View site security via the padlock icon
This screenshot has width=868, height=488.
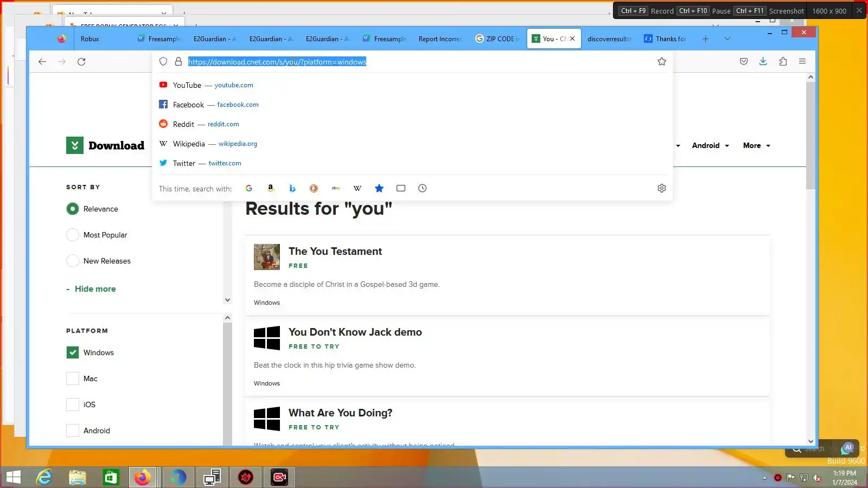(178, 62)
